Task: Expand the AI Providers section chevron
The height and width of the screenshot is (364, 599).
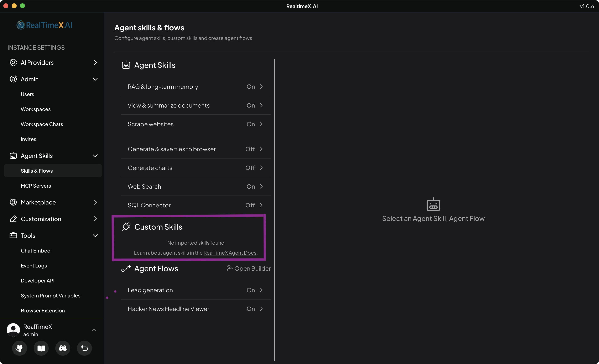Action: pos(95,62)
